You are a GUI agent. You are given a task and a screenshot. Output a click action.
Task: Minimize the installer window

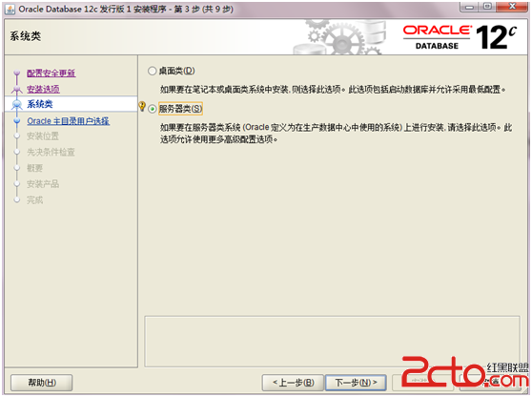coord(469,7)
